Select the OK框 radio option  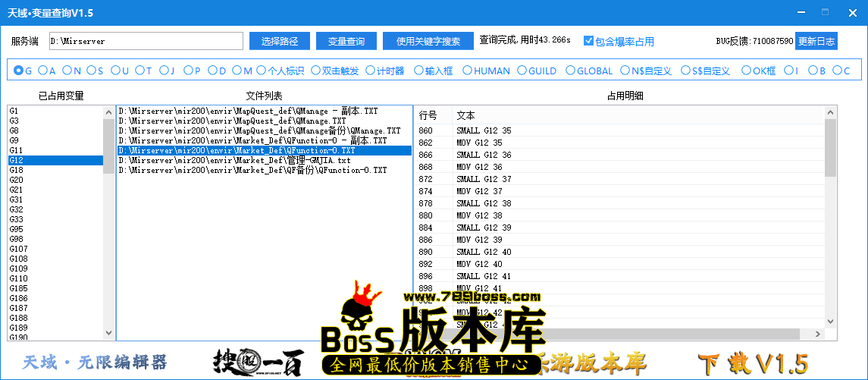pos(758,71)
